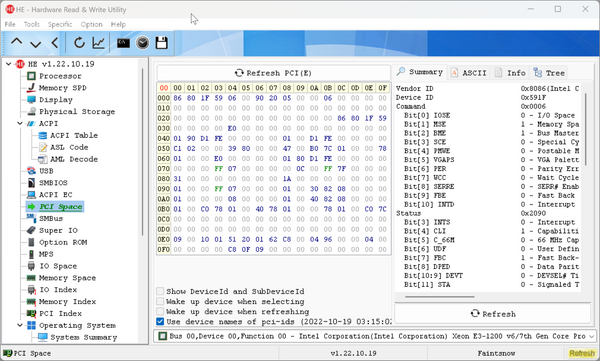
Task: Click the horizontal scrollbar in summary panel
Action: coord(440,296)
